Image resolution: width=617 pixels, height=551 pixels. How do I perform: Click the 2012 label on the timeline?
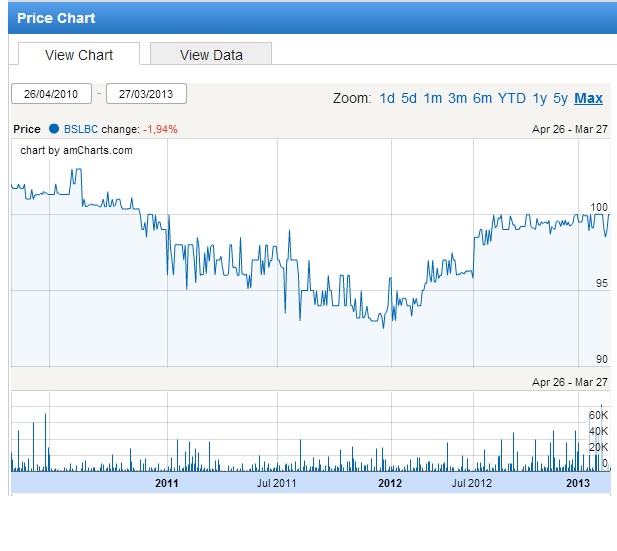pos(390,483)
